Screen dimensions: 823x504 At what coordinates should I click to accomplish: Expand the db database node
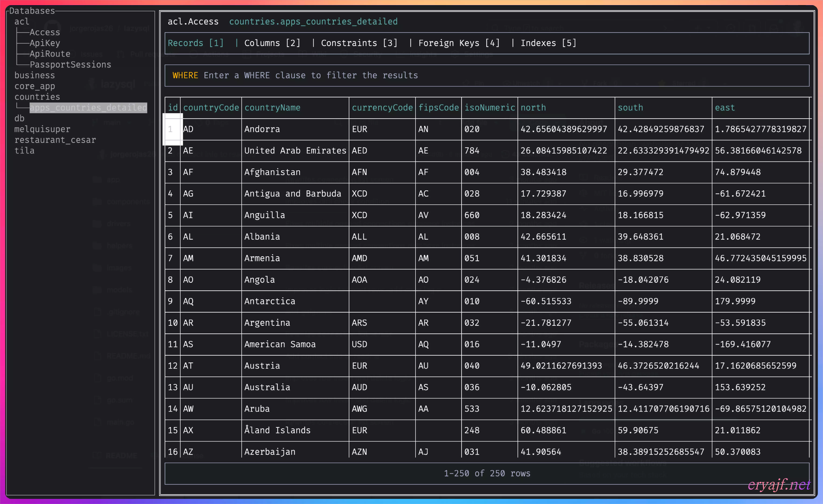19,118
